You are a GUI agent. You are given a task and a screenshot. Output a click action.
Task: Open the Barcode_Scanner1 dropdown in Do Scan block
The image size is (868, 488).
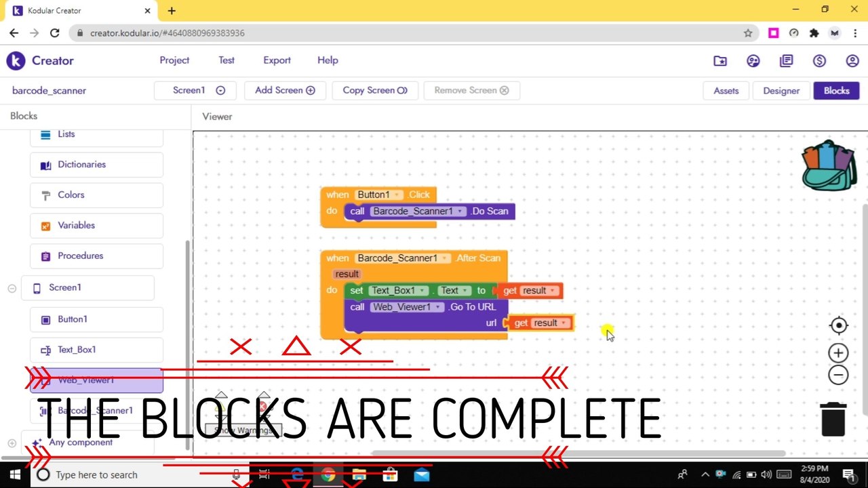[x=418, y=211]
